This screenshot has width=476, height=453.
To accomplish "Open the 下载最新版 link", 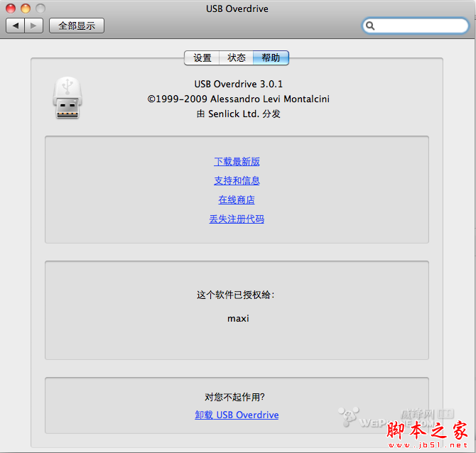I will (237, 161).
